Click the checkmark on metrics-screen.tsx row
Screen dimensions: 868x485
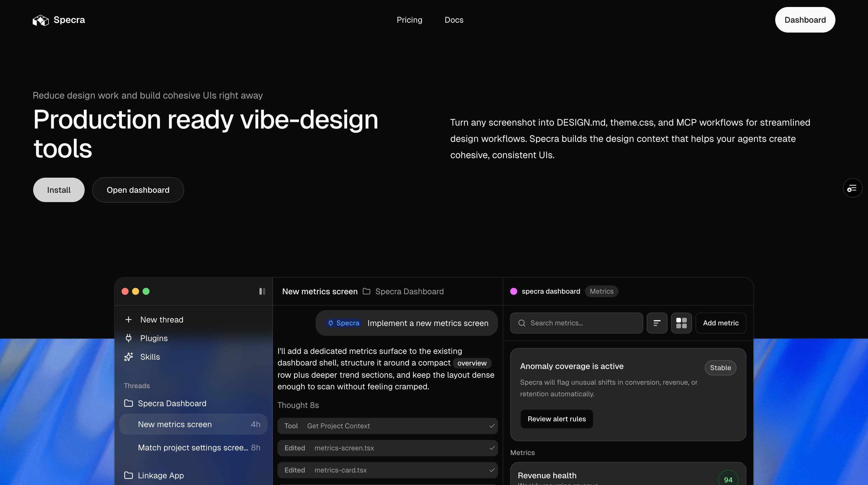pyautogui.click(x=492, y=448)
